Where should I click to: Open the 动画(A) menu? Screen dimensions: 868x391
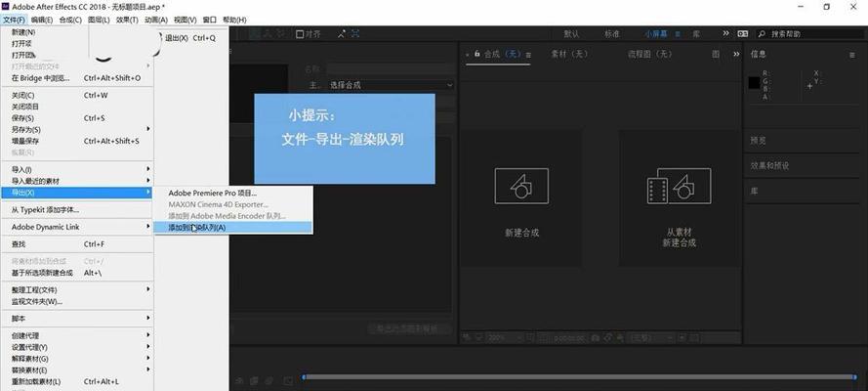tap(155, 20)
